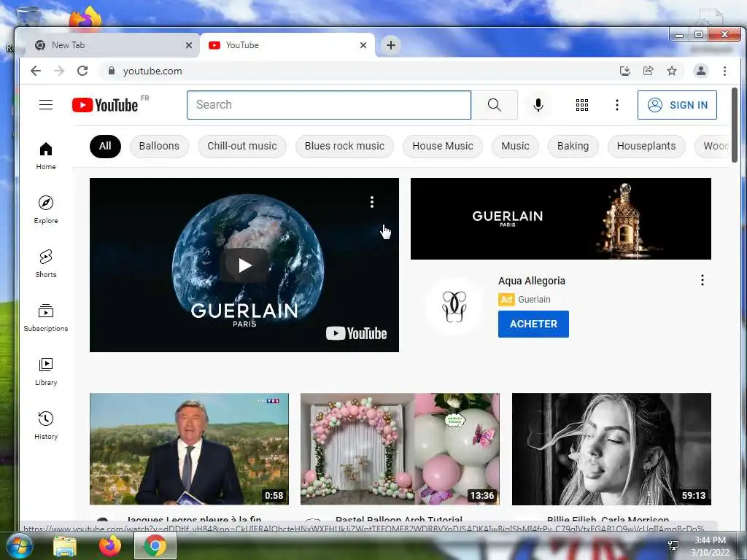Image resolution: width=747 pixels, height=560 pixels.
Task: Open Library in the sidebar
Action: coord(46,371)
